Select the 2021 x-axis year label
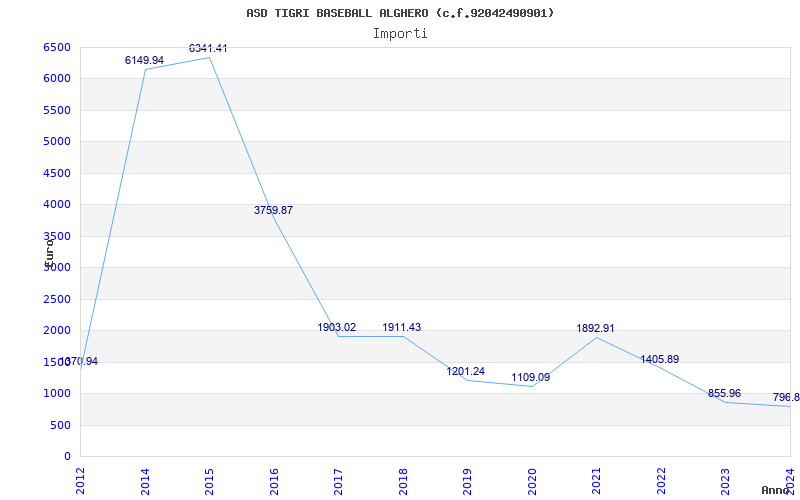 pyautogui.click(x=596, y=481)
